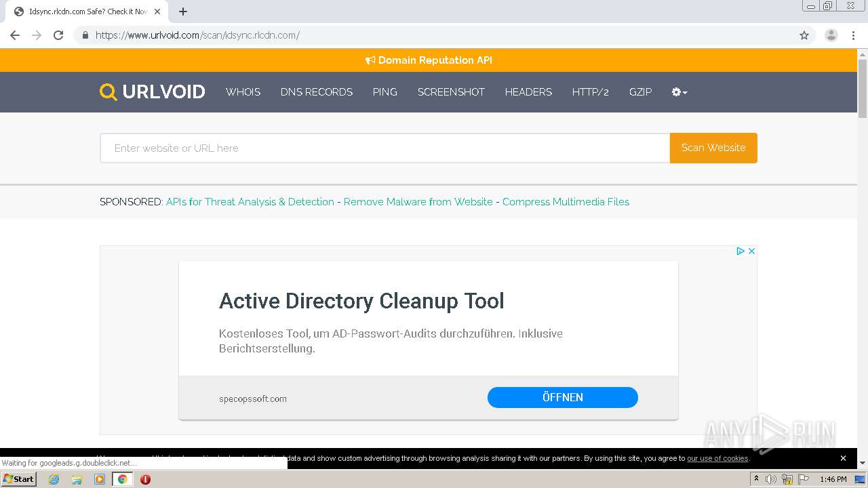Open the WHOIS menu item
868x488 pixels.
pos(243,92)
